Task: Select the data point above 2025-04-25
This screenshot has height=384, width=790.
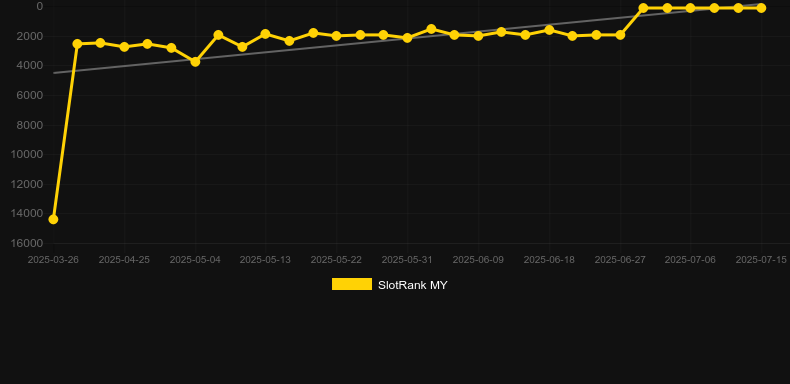Action: click(x=124, y=47)
